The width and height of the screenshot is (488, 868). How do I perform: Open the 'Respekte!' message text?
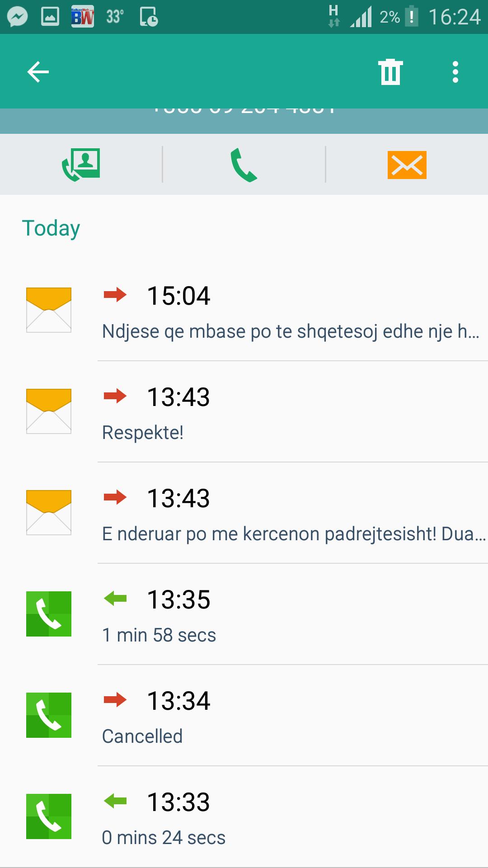pyautogui.click(x=143, y=433)
